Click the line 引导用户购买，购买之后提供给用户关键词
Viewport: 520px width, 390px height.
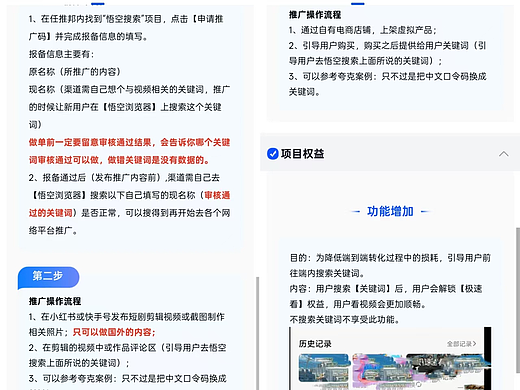pos(387,45)
